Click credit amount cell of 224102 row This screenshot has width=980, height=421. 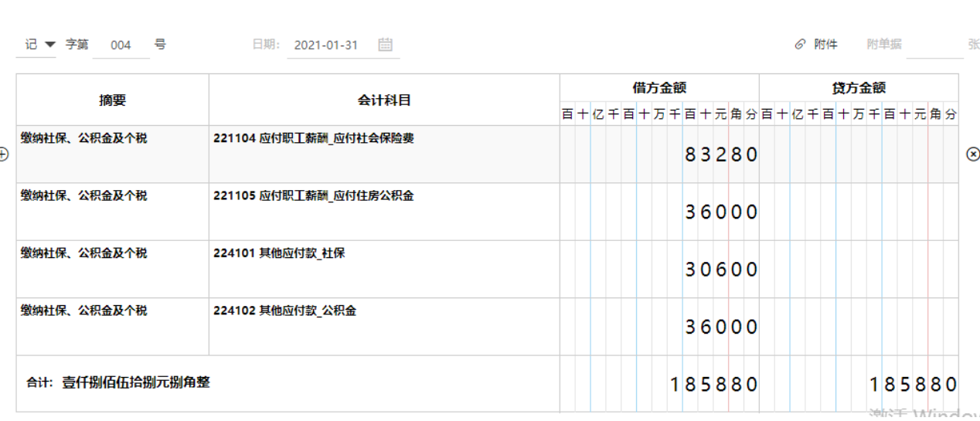click(859, 327)
